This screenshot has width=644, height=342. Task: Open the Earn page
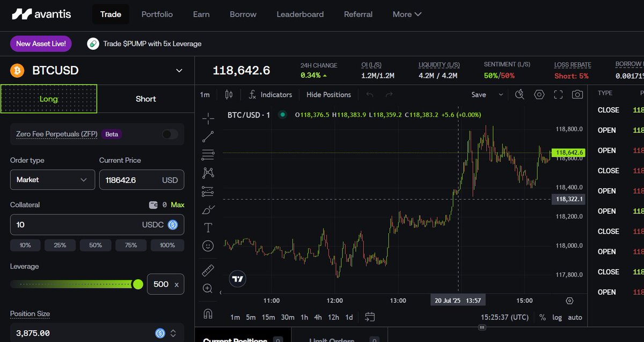pos(201,14)
